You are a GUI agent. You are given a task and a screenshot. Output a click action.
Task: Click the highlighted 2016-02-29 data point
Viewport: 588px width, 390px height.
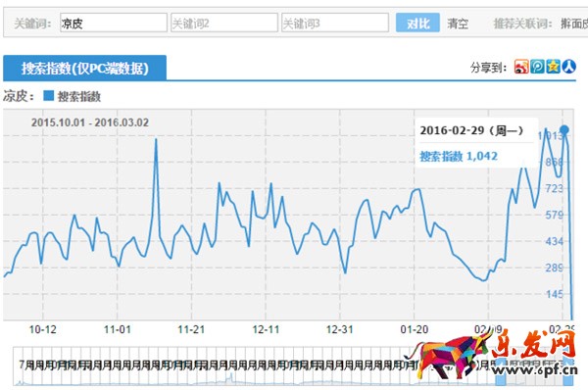[x=564, y=130]
